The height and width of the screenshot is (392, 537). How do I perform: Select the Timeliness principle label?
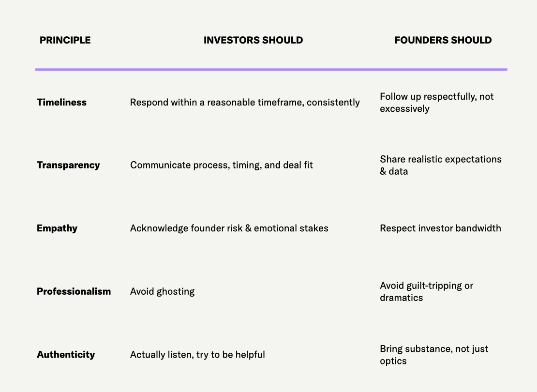pos(61,102)
